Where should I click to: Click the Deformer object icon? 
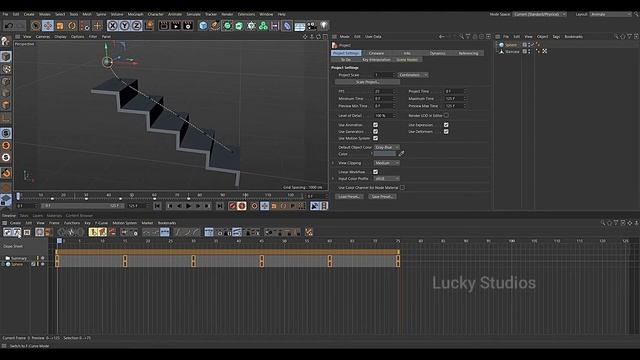point(287,26)
